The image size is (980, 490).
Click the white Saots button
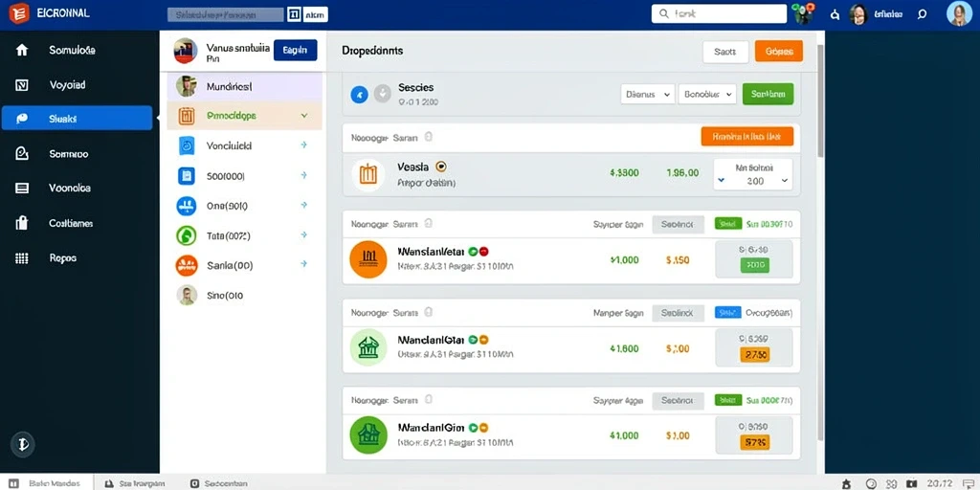point(725,52)
